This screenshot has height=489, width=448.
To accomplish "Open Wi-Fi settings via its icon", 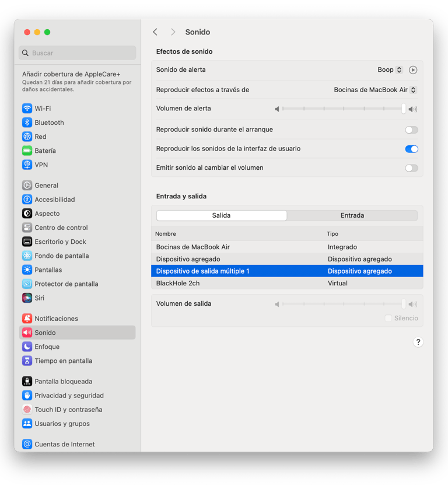I will click(x=27, y=109).
